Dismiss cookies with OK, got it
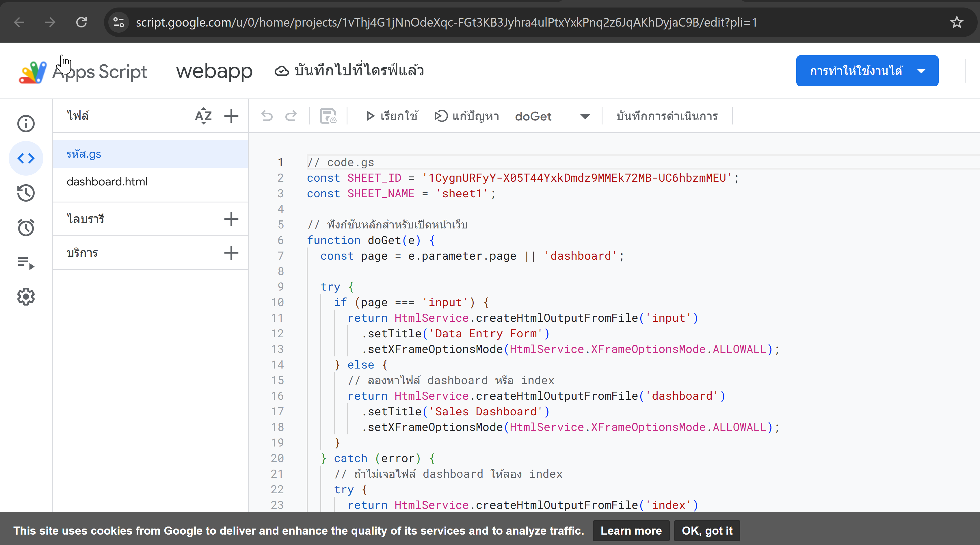Viewport: 980px width, 545px height. 707,531
